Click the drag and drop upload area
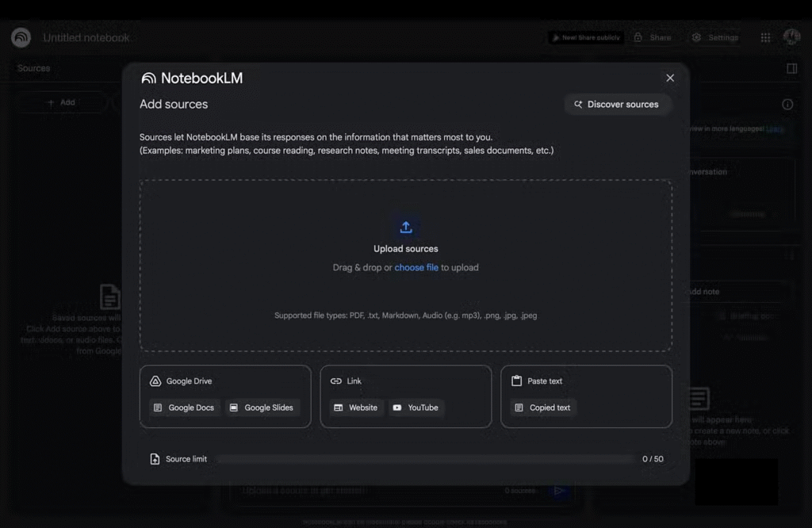This screenshot has width=812, height=528. pos(405,293)
